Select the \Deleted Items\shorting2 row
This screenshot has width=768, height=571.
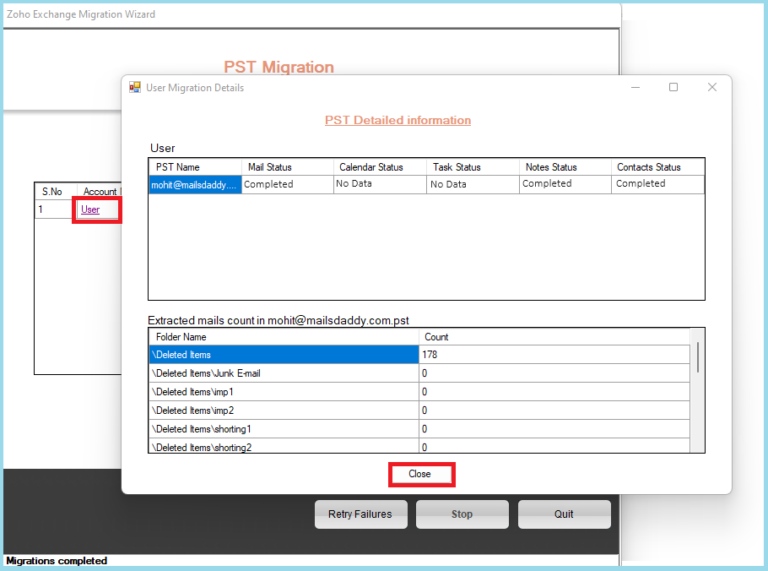(x=419, y=446)
